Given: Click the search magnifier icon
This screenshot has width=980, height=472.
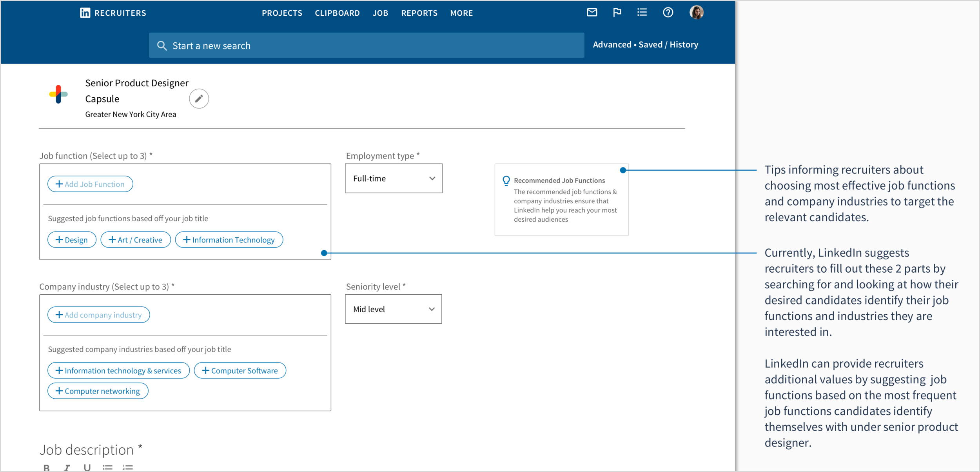Looking at the screenshot, I should pos(162,46).
